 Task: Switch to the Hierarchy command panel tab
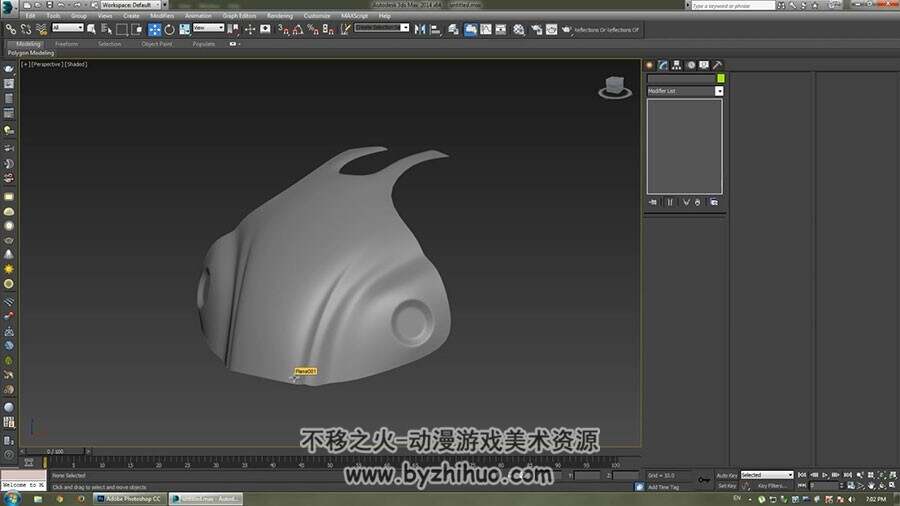[677, 65]
